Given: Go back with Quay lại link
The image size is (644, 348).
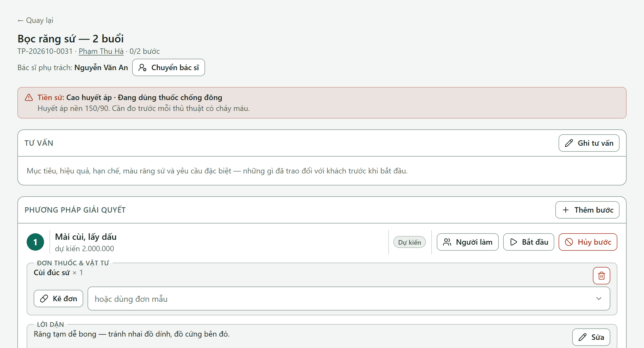Looking at the screenshot, I should pyautogui.click(x=35, y=20).
